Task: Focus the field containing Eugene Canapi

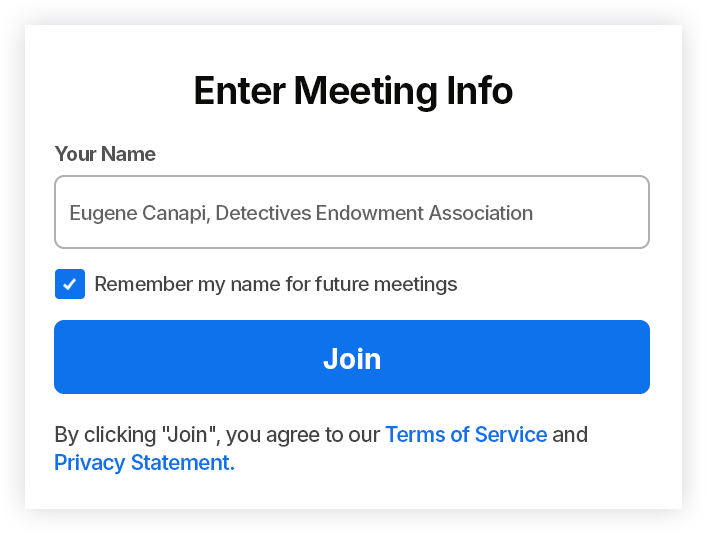Action: tap(351, 212)
